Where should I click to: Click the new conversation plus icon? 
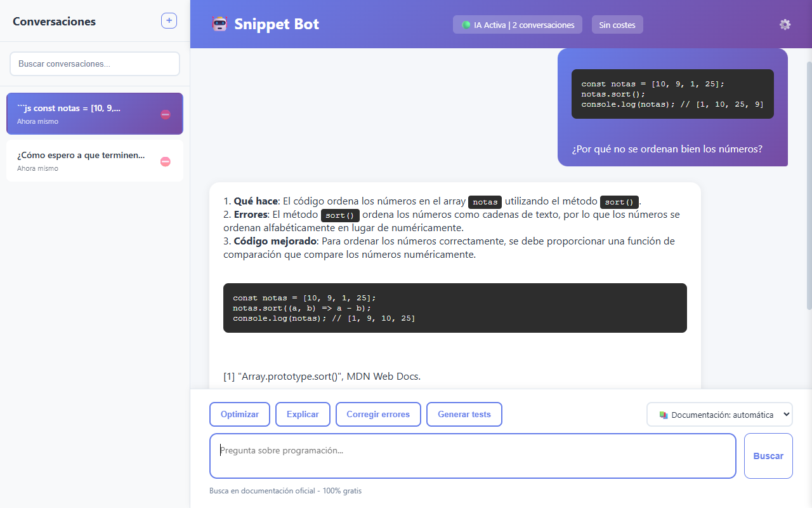pyautogui.click(x=169, y=21)
